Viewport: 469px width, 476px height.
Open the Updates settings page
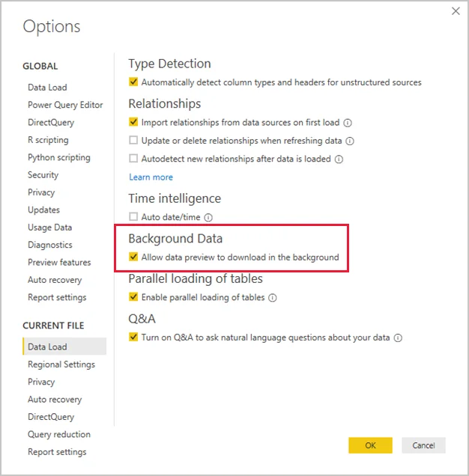[43, 210]
